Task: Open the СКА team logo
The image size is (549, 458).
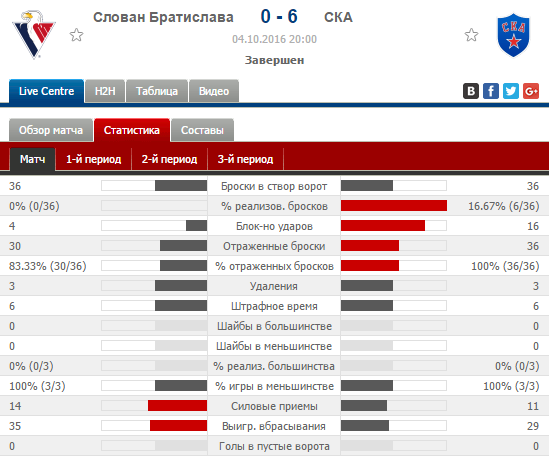Action: tap(513, 35)
